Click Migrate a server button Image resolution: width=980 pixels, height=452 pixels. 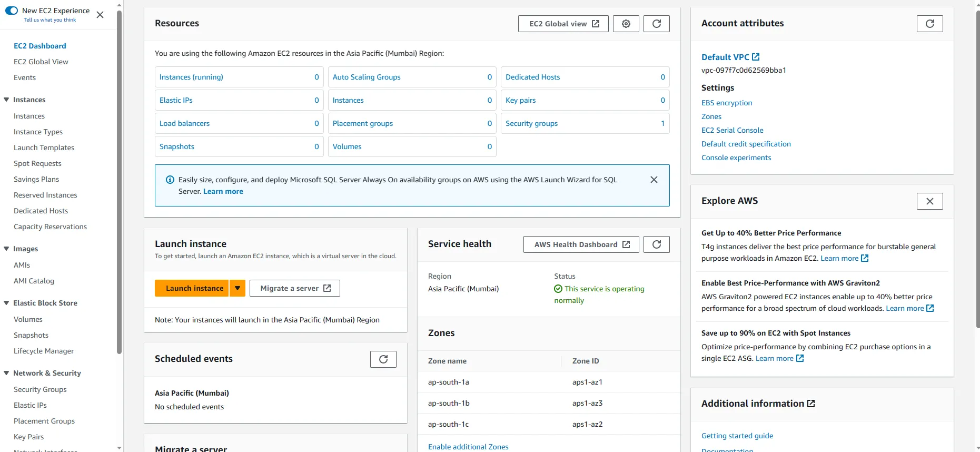coord(295,288)
